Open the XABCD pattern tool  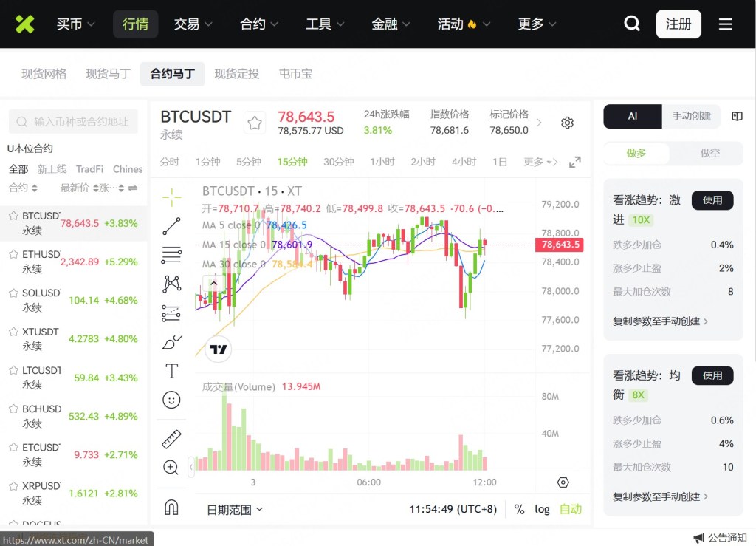pyautogui.click(x=171, y=284)
